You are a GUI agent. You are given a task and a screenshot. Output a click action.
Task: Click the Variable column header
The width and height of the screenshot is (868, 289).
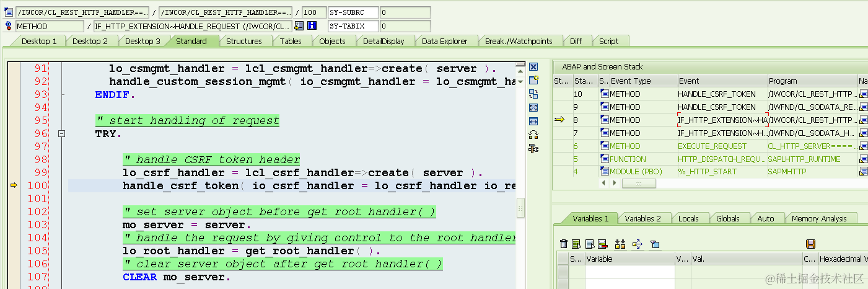tap(629, 259)
